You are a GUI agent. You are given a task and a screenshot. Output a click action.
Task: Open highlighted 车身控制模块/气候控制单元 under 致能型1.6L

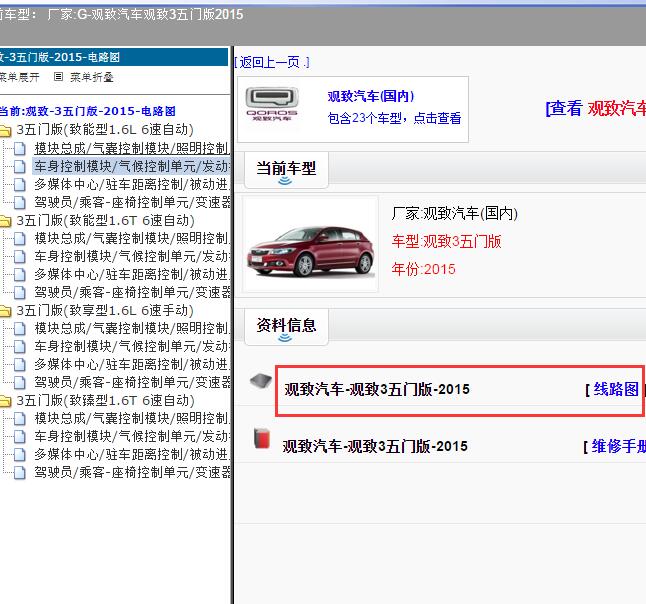(132, 166)
